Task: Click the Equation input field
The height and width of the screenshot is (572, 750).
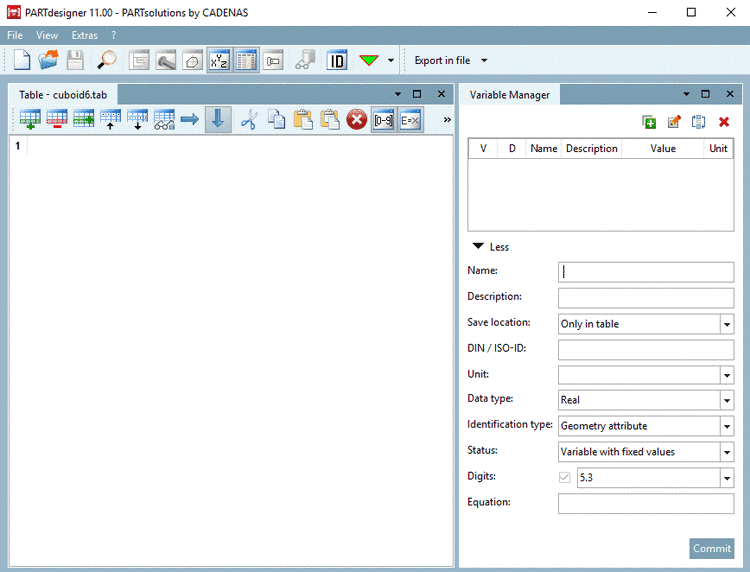Action: coord(646,504)
